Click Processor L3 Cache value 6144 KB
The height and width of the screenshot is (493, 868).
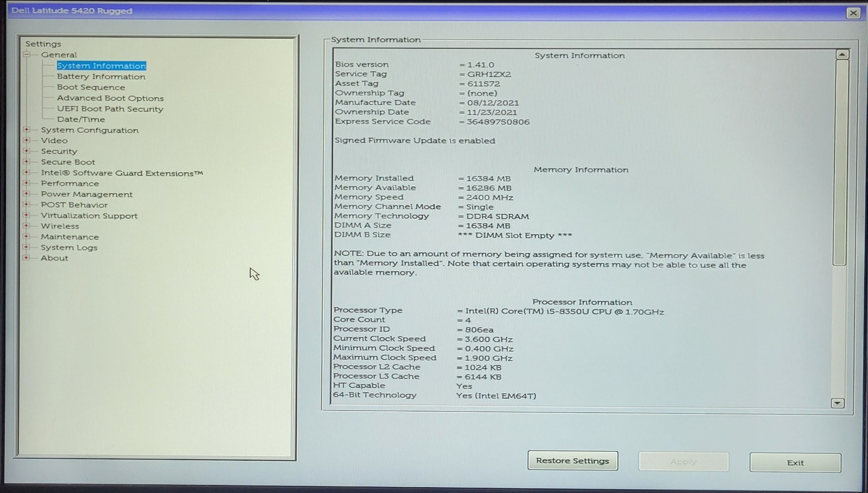coord(483,377)
